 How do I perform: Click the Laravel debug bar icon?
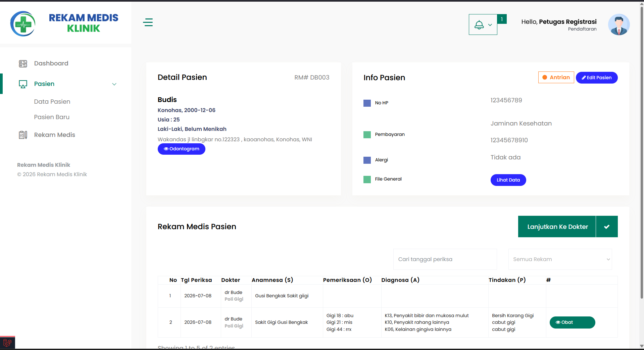7,343
